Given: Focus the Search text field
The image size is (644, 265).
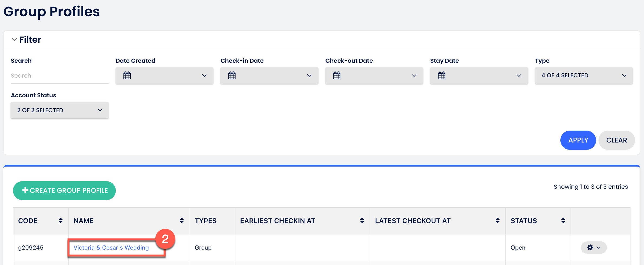Looking at the screenshot, I should pos(60,76).
